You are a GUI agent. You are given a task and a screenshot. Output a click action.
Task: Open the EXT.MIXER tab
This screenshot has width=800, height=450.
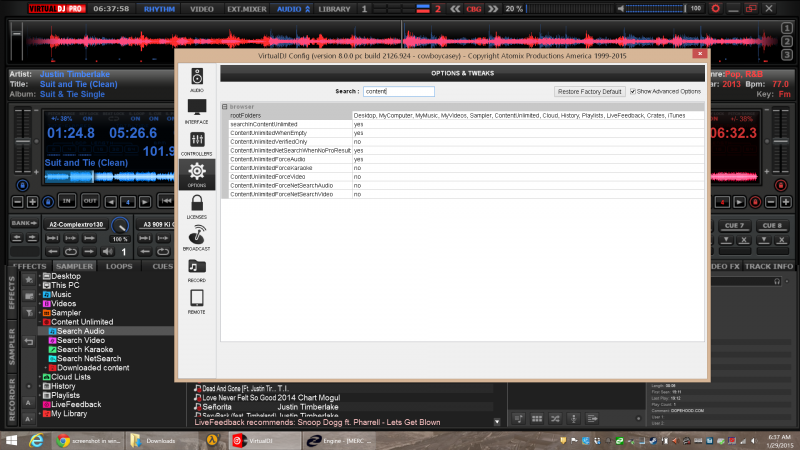pyautogui.click(x=246, y=9)
